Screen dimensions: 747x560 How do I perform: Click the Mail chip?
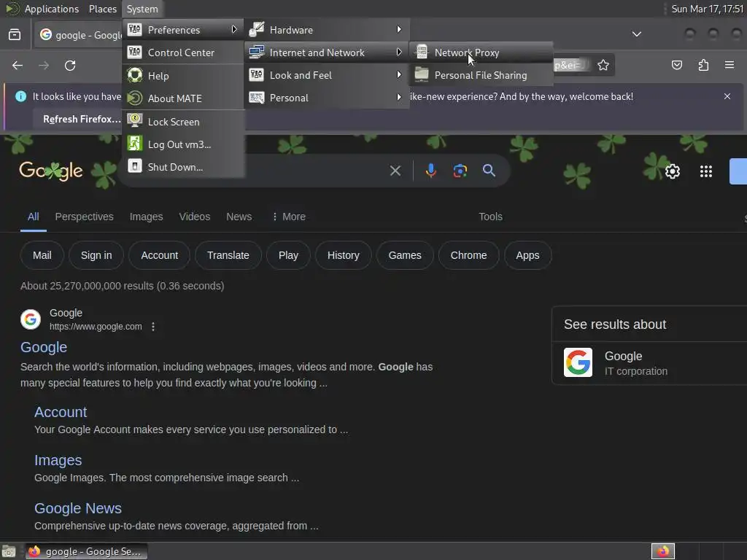(42, 255)
